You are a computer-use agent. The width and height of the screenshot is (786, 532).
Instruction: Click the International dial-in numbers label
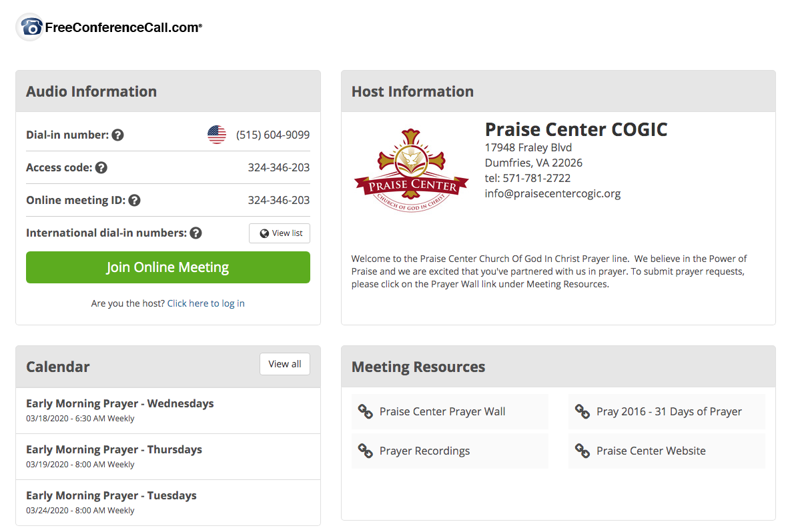click(106, 233)
